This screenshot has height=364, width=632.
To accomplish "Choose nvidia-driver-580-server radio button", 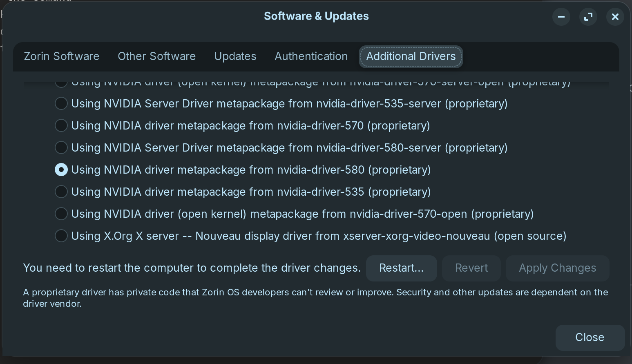I will coord(61,147).
